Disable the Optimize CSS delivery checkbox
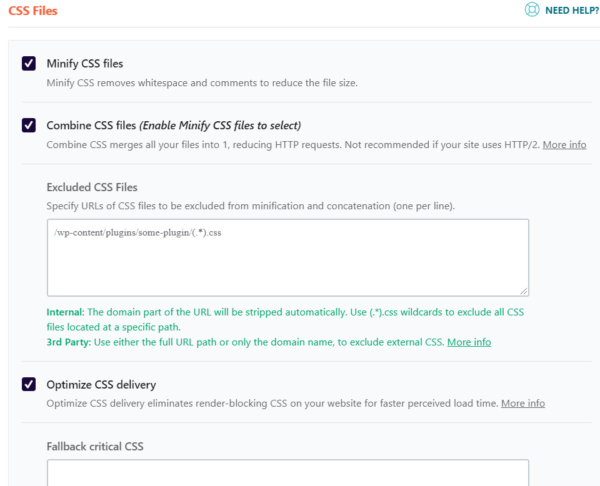600x486 pixels. click(29, 384)
